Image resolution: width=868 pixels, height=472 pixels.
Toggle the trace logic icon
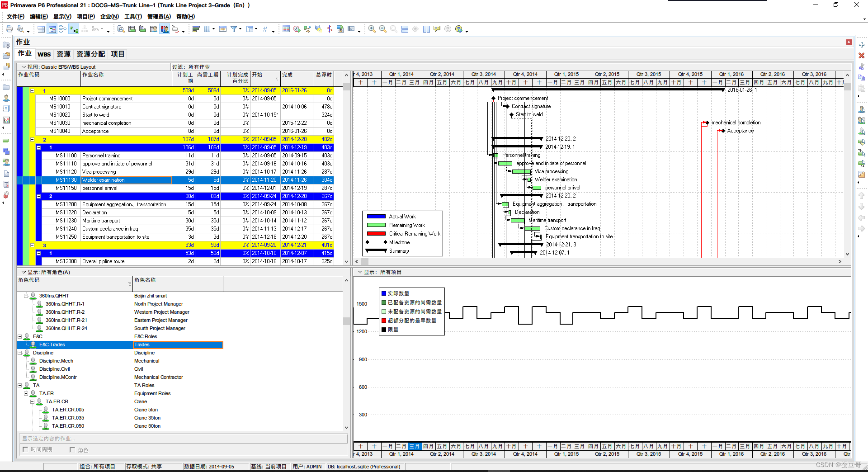74,29
